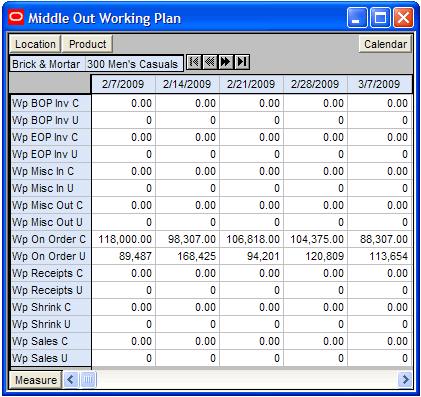Click the 113,654 On Order U cell

point(379,256)
